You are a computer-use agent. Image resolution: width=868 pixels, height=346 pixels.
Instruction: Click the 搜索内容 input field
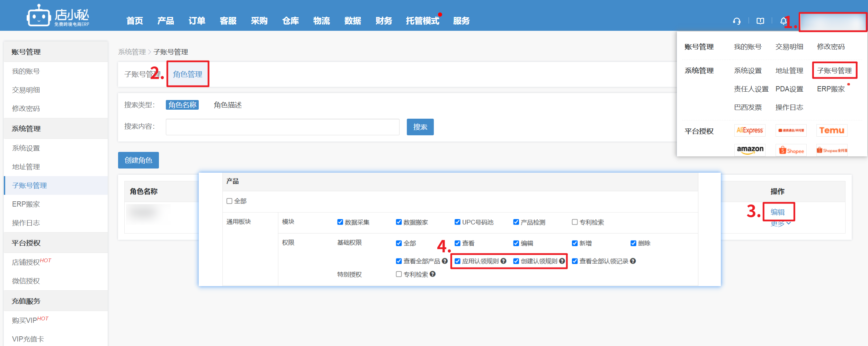pos(282,127)
